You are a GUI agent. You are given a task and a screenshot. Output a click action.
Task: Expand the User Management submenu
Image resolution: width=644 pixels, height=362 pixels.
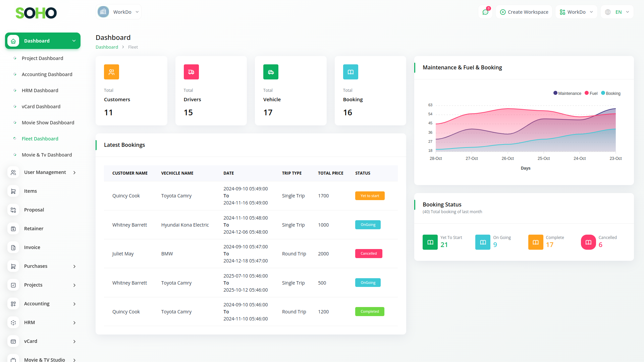click(45, 172)
